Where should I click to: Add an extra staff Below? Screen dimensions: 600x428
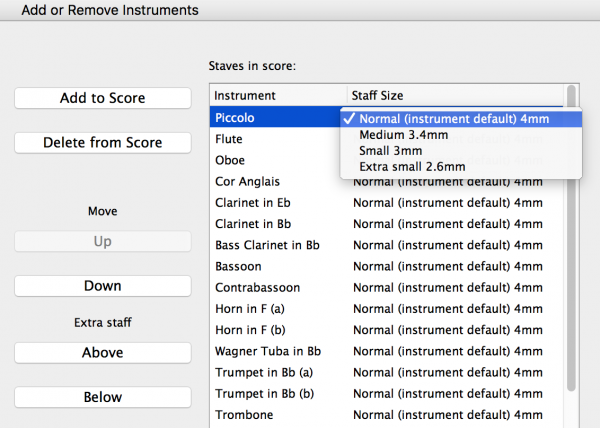tap(103, 397)
